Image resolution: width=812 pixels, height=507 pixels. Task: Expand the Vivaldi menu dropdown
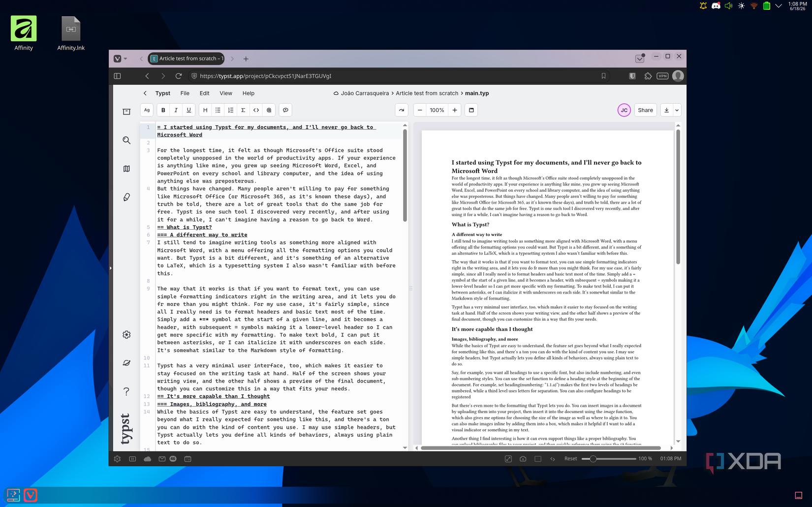coord(120,59)
